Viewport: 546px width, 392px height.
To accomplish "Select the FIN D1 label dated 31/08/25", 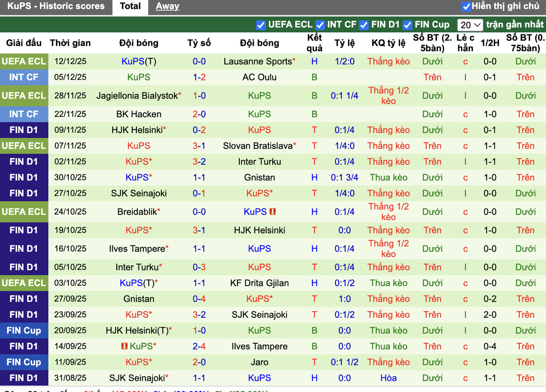I will (x=23, y=378).
